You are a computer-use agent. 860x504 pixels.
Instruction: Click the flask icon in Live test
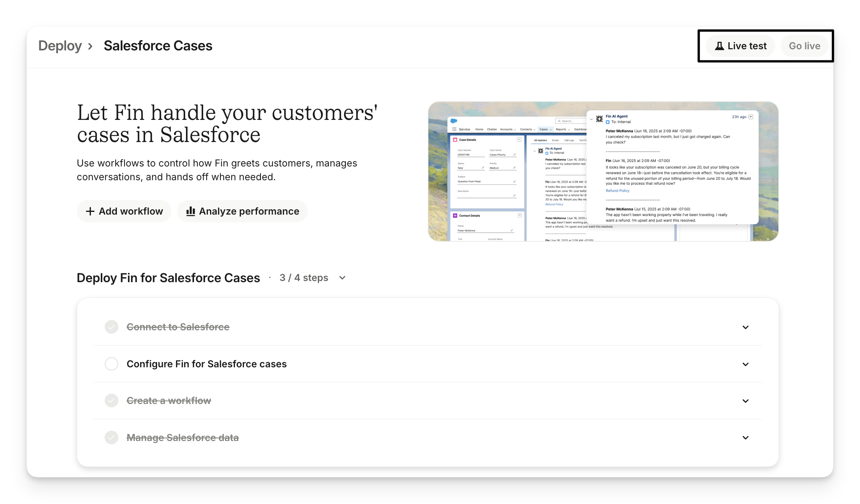719,46
